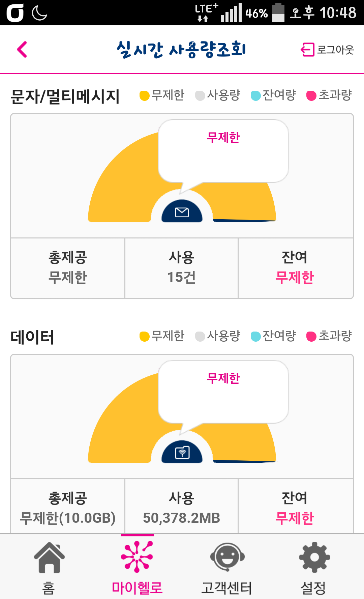
Task: Tap the yellow 무제한 legend dot for messages
Action: pos(145,96)
